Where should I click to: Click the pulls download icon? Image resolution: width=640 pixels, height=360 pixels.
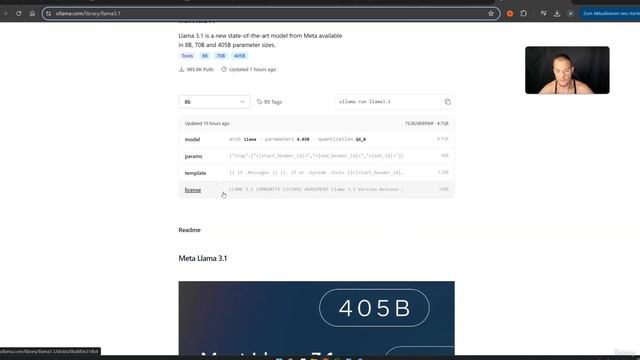coord(181,69)
